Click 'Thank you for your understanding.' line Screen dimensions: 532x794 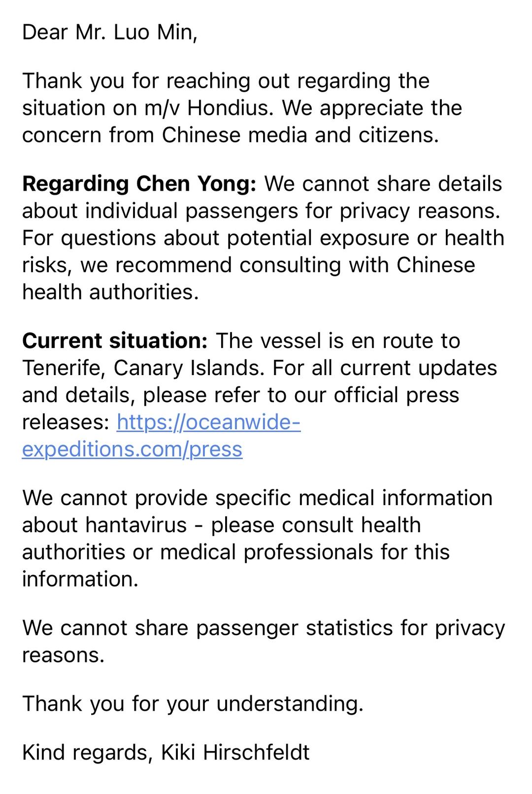[x=193, y=704]
